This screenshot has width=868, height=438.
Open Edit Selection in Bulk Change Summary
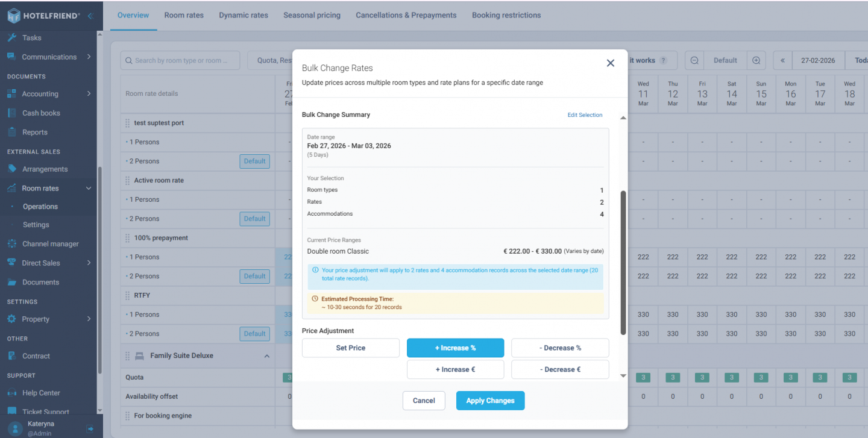584,114
